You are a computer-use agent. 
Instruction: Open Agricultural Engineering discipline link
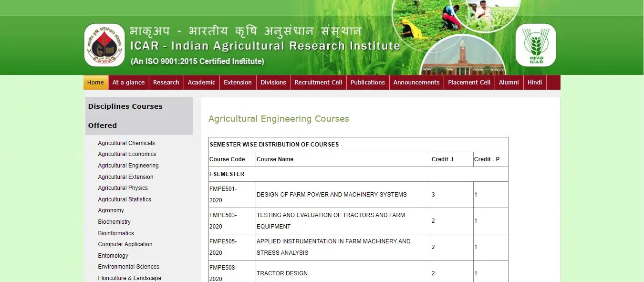coord(128,166)
